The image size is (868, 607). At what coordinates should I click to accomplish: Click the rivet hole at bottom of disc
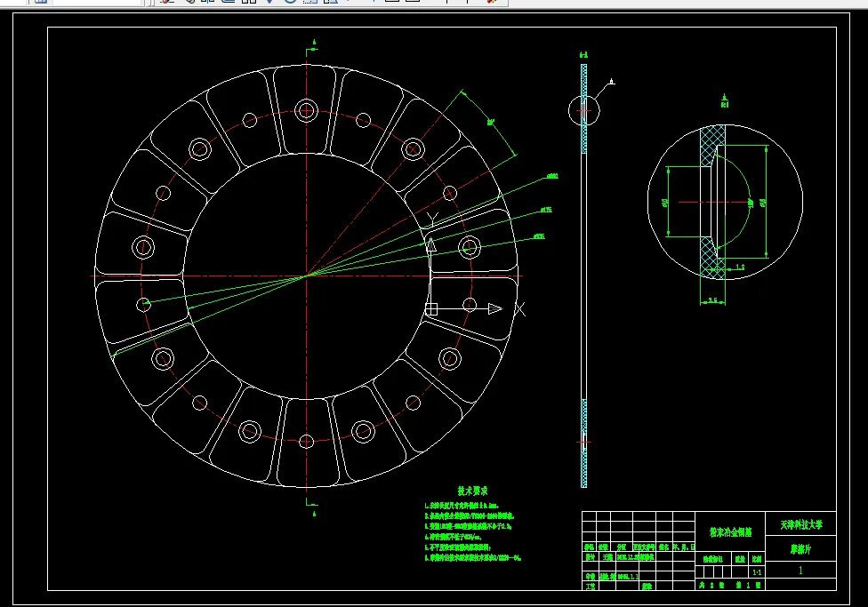pyautogui.click(x=307, y=441)
